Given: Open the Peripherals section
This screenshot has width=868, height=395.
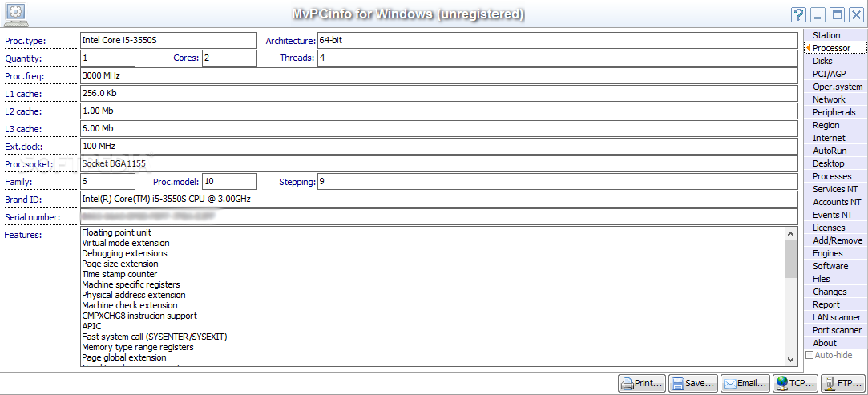Looking at the screenshot, I should [835, 112].
